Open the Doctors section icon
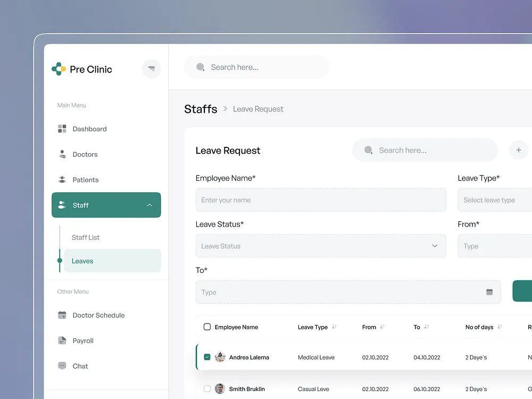Image resolution: width=532 pixels, height=399 pixels. click(x=62, y=154)
